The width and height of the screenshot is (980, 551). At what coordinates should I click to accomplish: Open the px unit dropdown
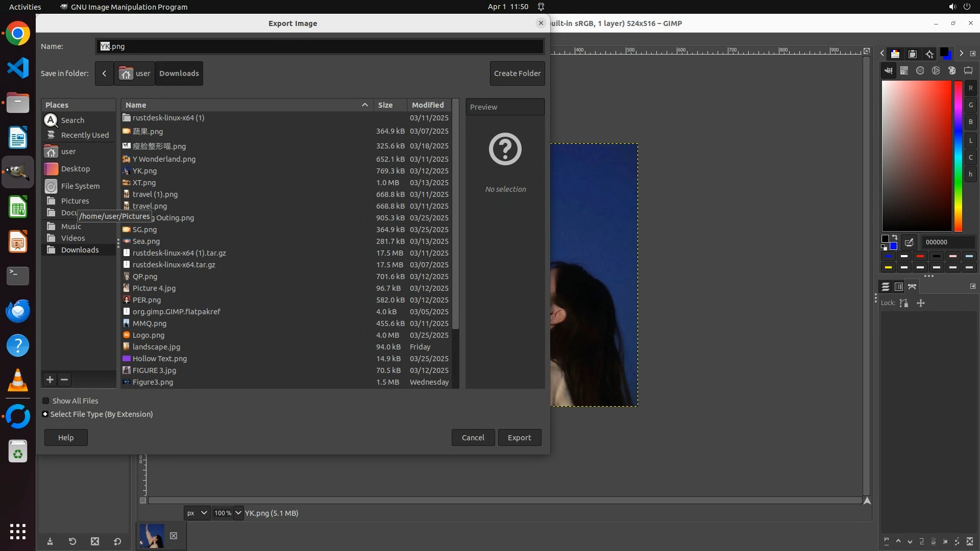pos(197,513)
